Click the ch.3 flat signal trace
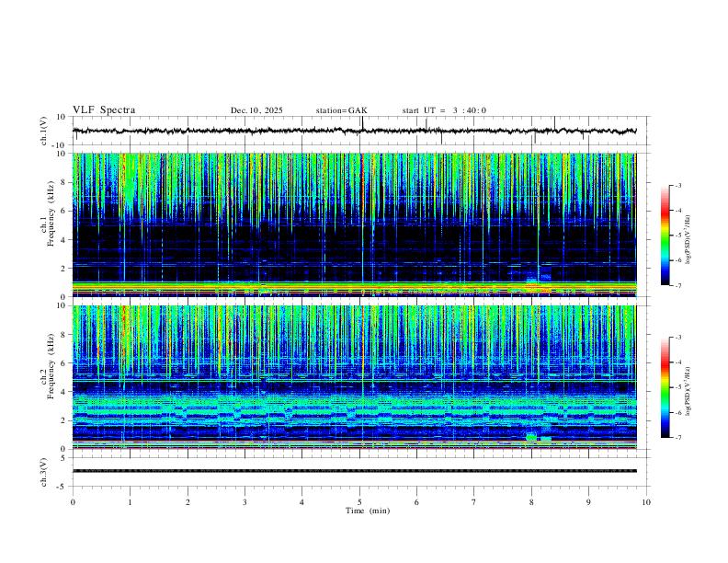 click(x=355, y=471)
